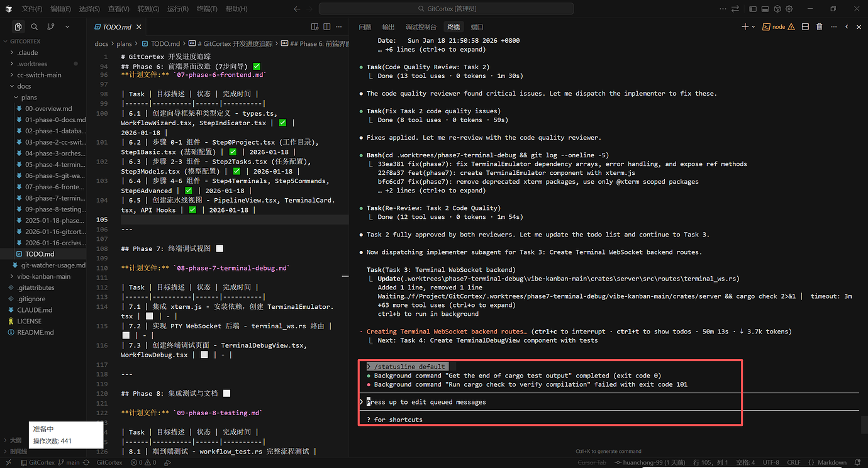Expand the vibe-kanban-main folder
This screenshot has height=468, width=868.
coord(43,276)
